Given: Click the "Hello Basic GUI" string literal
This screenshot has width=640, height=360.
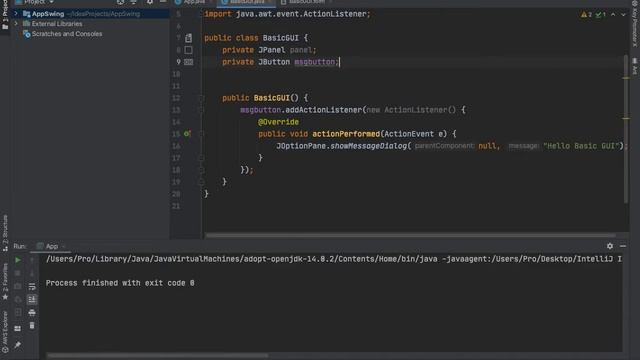Looking at the screenshot, I should (581, 146).
